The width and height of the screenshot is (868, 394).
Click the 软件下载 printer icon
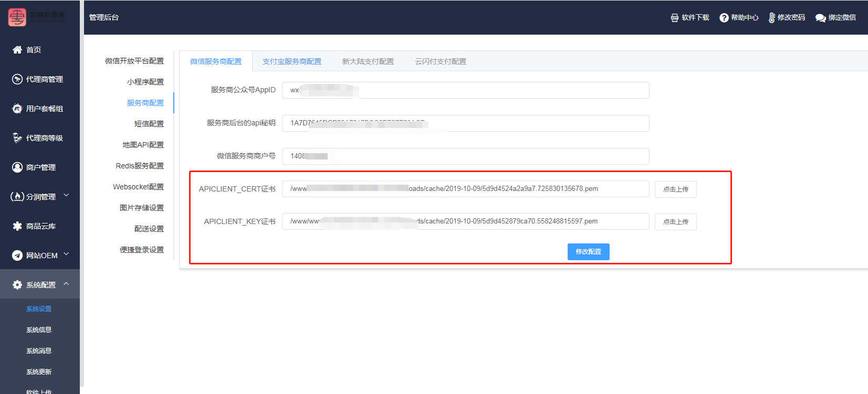tap(675, 18)
